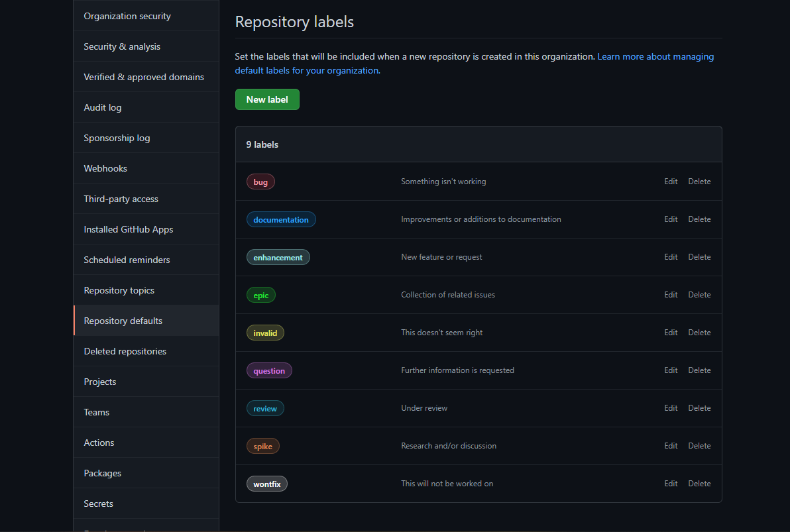The height and width of the screenshot is (532, 790).
Task: Edit the spike label
Action: [671, 446]
